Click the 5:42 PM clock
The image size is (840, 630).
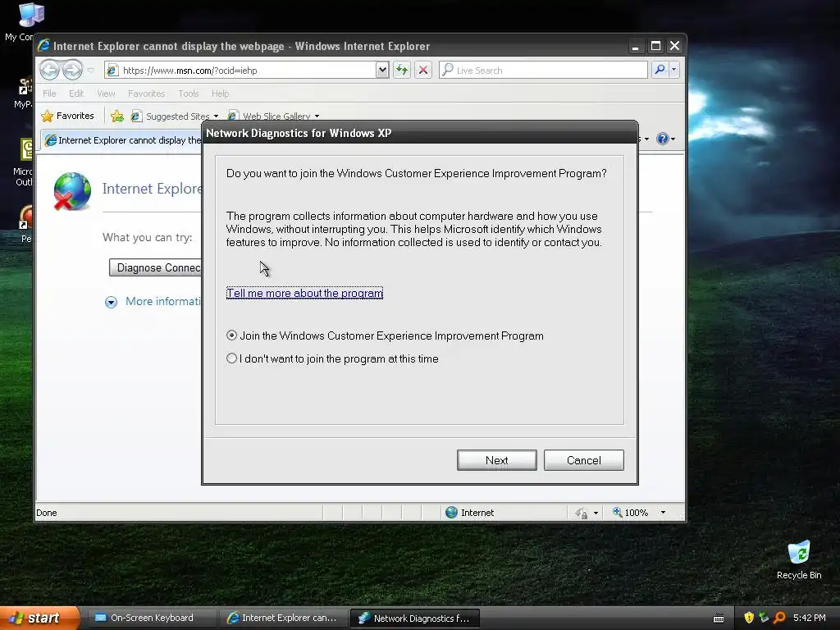click(x=809, y=618)
